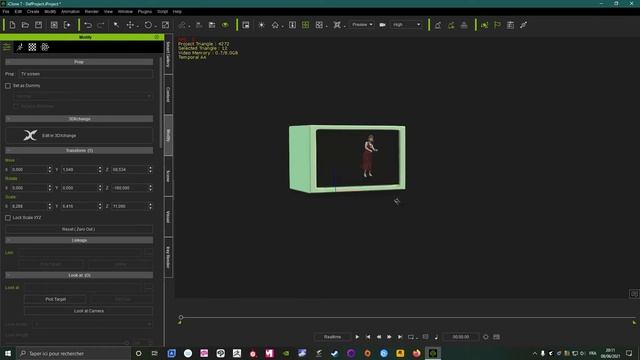Click the Look at Camera button
Image resolution: width=640 pixels, height=360 pixels.
coord(89,311)
